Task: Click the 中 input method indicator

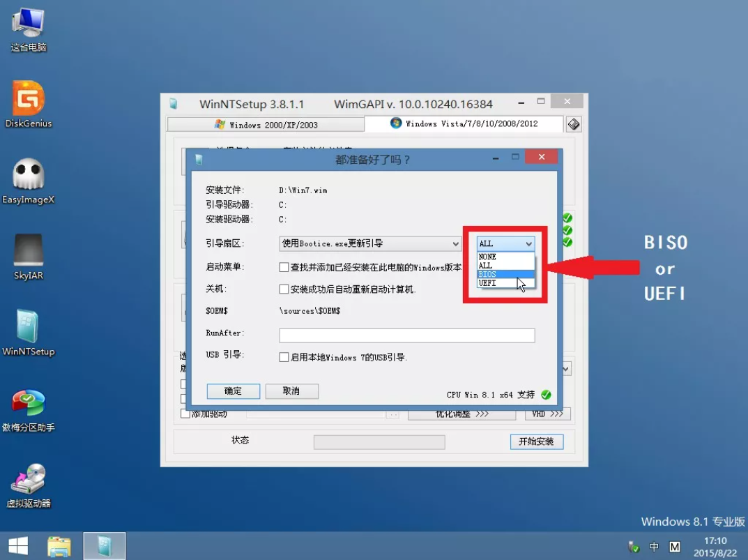Action: click(x=654, y=547)
